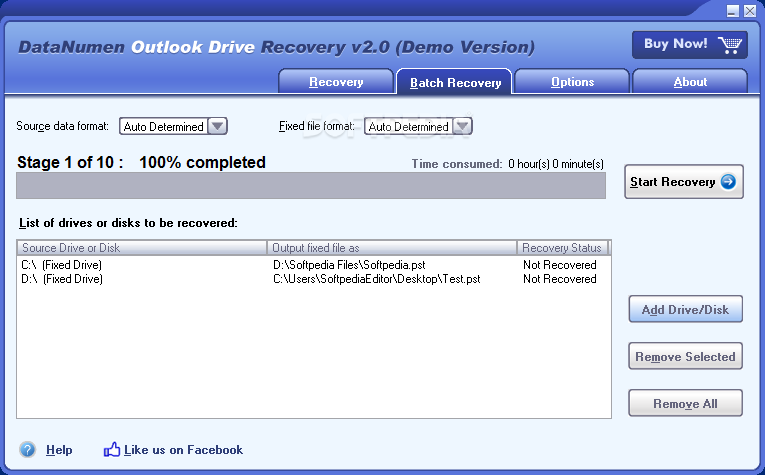Click the Source Drive or Disk column header
Viewport: 765px width, 475px height.
tap(142, 248)
